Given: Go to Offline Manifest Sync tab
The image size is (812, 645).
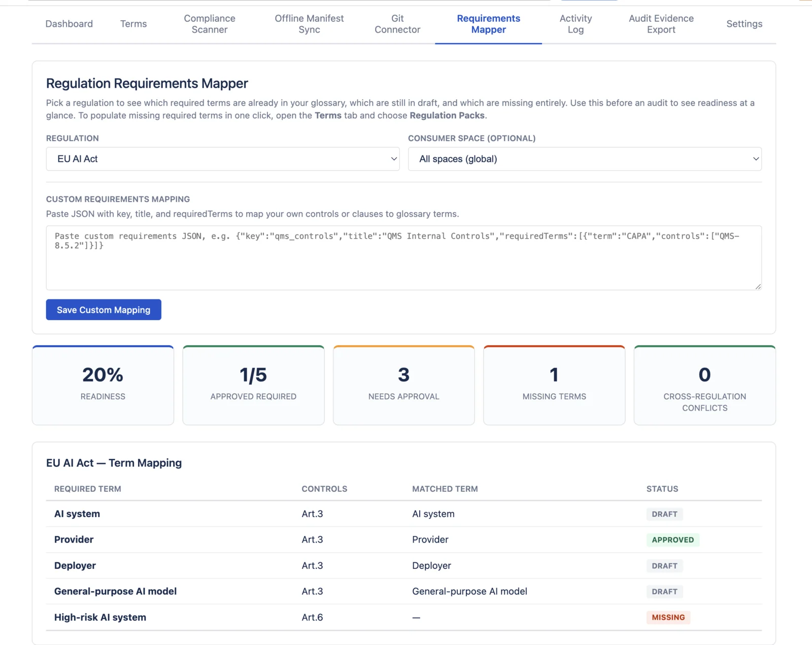Looking at the screenshot, I should (x=309, y=24).
